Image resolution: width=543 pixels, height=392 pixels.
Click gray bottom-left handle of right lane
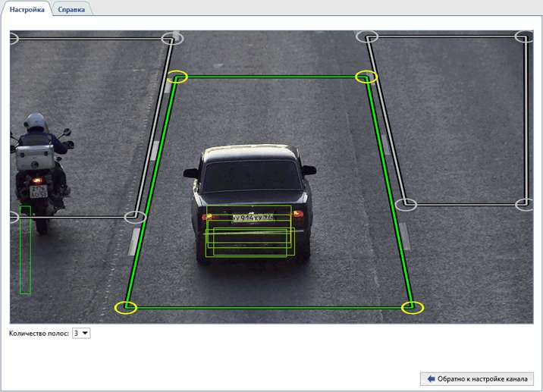(406, 205)
